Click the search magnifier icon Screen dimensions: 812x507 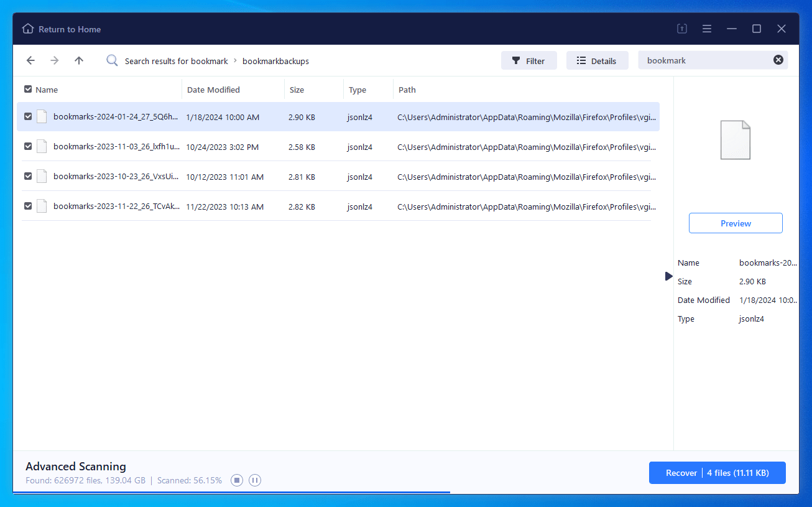(112, 60)
